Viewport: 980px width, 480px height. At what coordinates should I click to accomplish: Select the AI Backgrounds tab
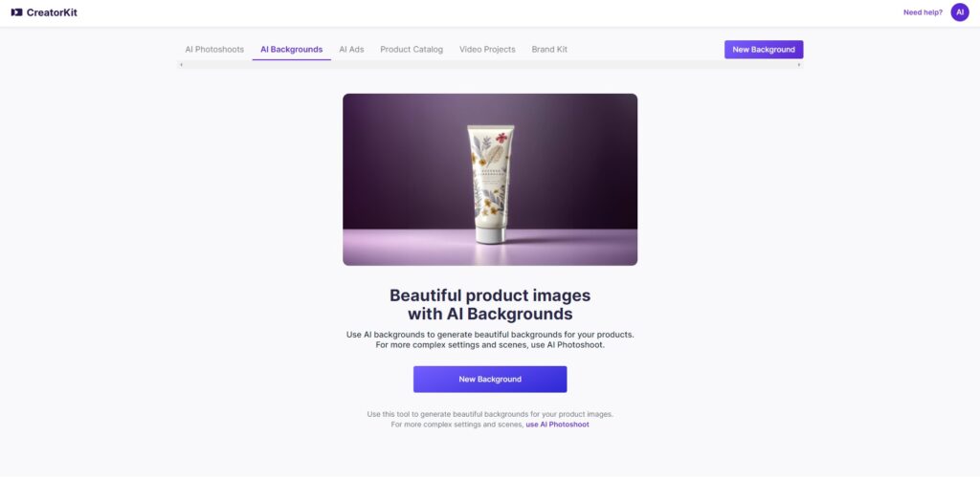coord(292,50)
